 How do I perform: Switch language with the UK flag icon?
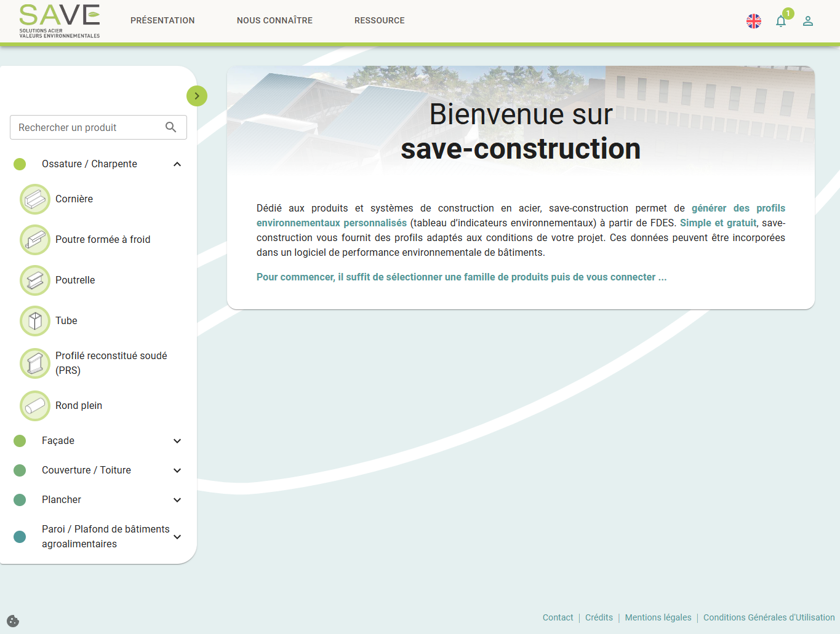[x=754, y=21]
